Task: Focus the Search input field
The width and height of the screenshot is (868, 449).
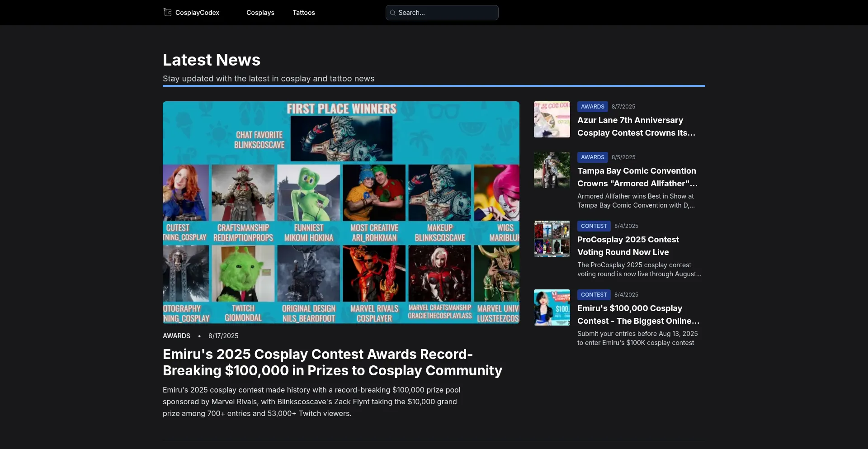Action: (442, 13)
